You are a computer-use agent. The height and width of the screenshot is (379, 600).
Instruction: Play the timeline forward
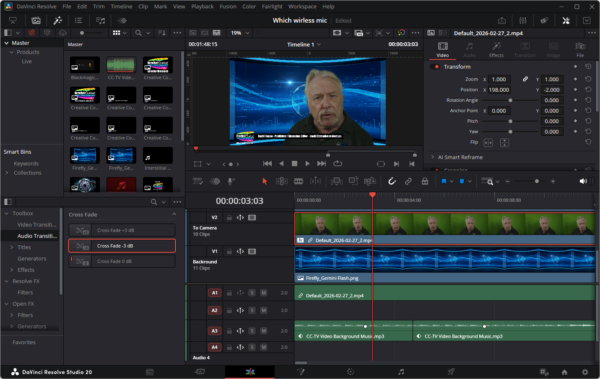pos(307,163)
